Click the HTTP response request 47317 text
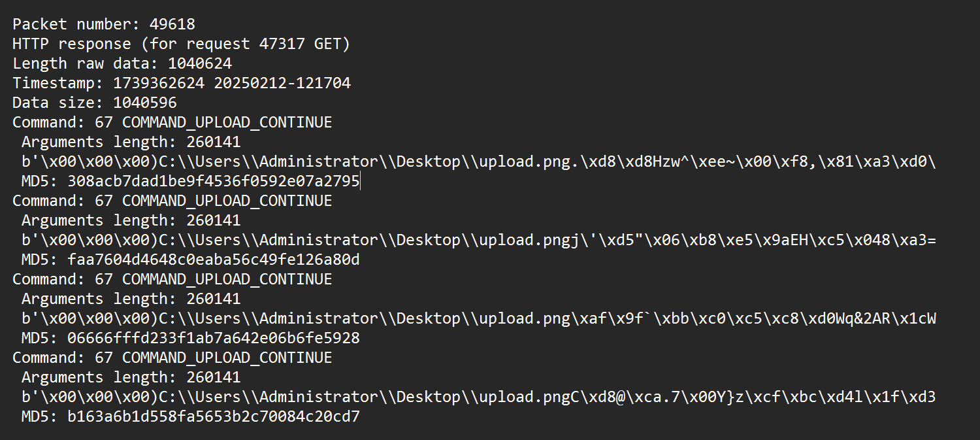The image size is (980, 440). click(x=182, y=44)
